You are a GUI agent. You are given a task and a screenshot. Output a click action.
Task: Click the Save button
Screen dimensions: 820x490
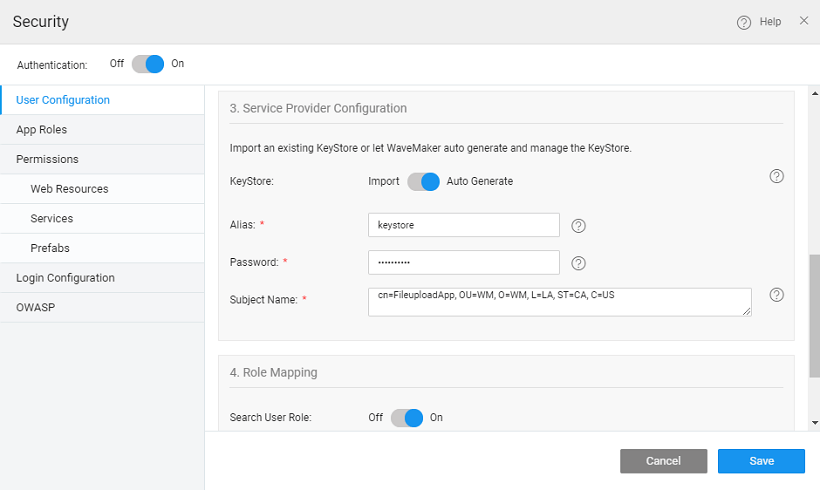pyautogui.click(x=761, y=461)
